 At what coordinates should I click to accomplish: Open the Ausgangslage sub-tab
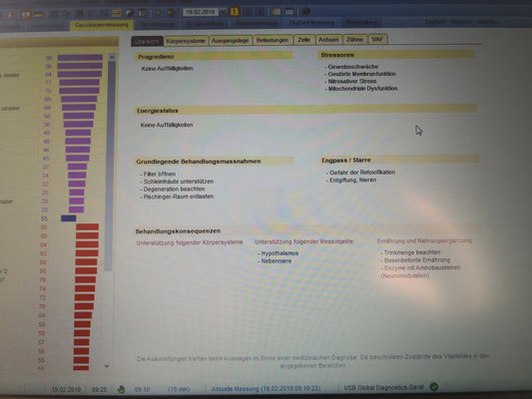click(231, 41)
